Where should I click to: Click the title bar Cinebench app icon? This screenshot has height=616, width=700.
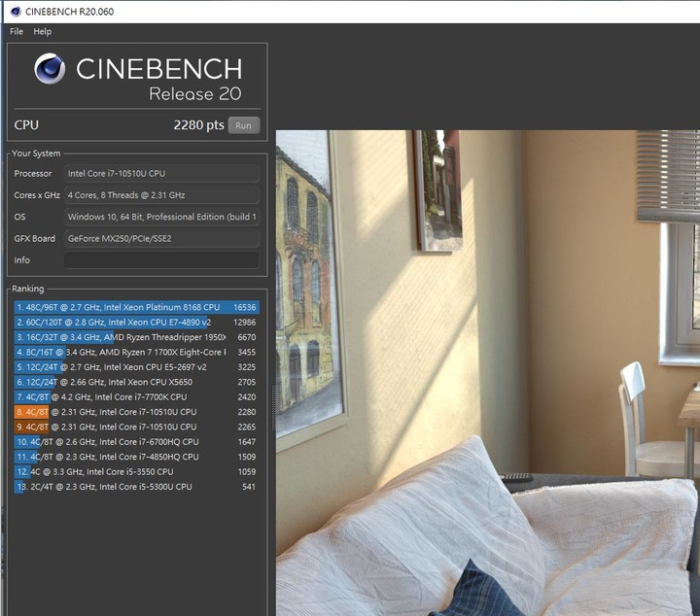coord(16,11)
